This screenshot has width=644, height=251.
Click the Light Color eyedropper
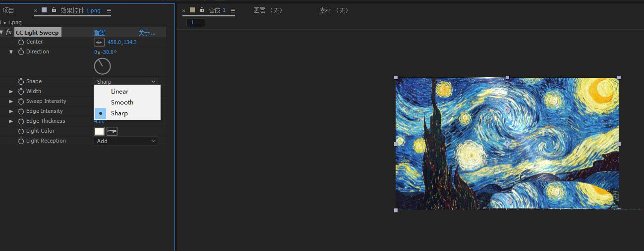click(112, 131)
